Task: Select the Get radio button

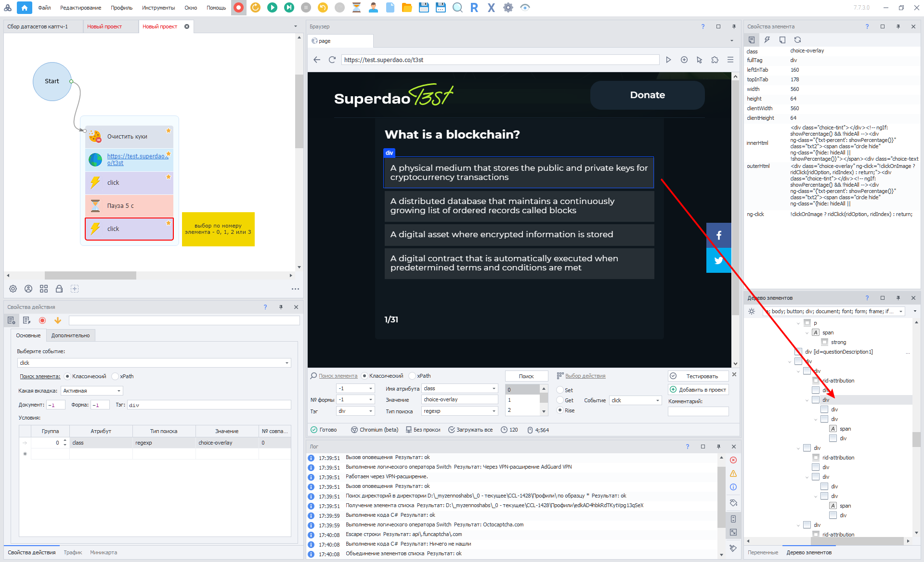Action: click(x=560, y=400)
